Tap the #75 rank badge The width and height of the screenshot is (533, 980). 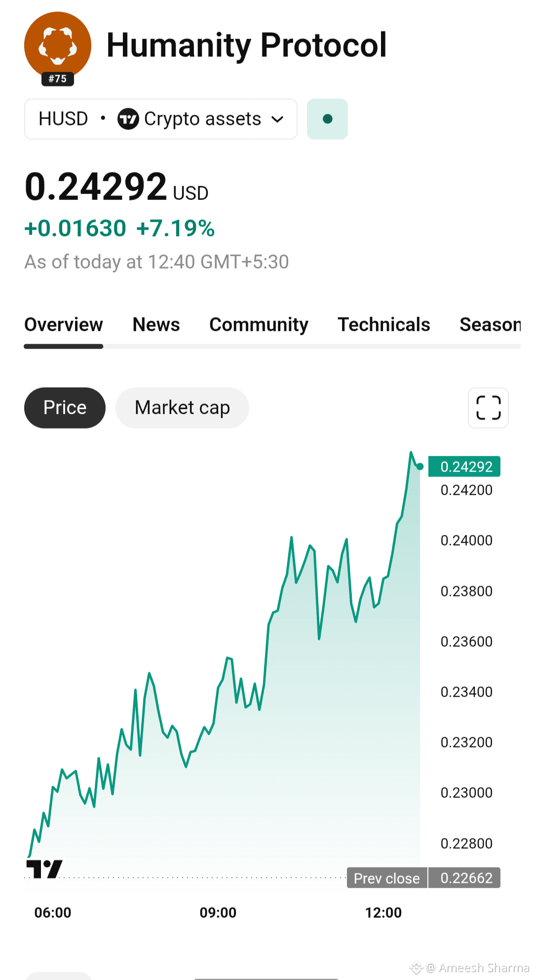coord(58,79)
